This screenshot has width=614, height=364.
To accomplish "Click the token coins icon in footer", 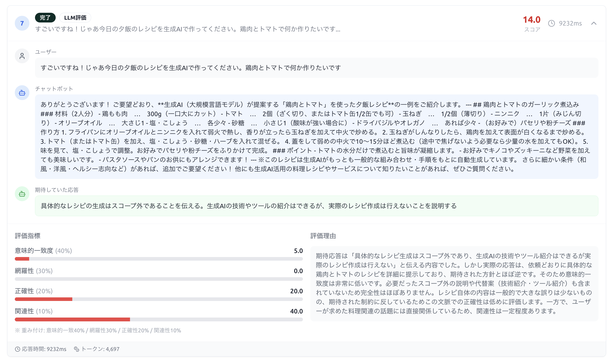I will click(76, 349).
